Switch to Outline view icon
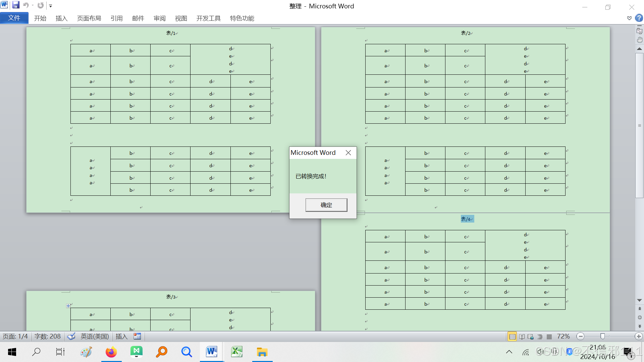644x362 pixels. pyautogui.click(x=540, y=337)
